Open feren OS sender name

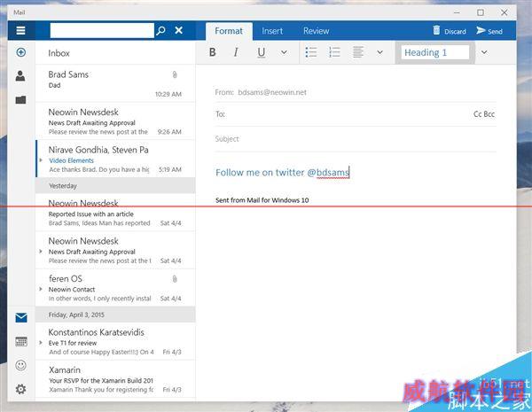[x=66, y=278]
